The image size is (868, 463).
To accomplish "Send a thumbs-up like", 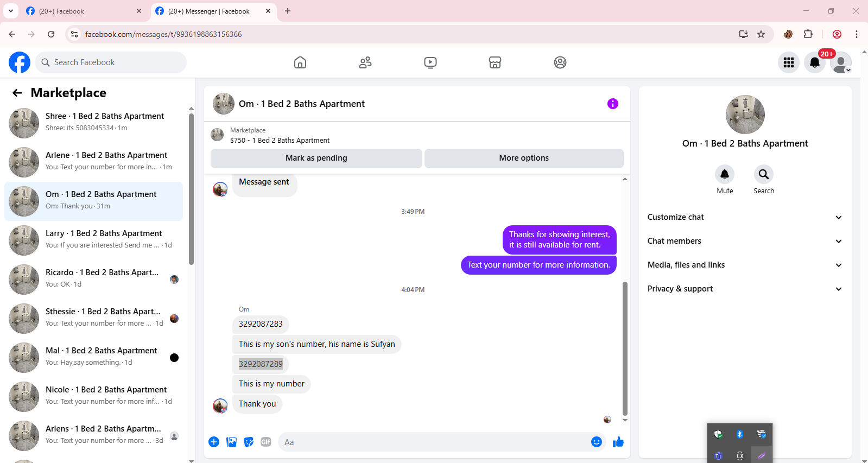I will (618, 442).
